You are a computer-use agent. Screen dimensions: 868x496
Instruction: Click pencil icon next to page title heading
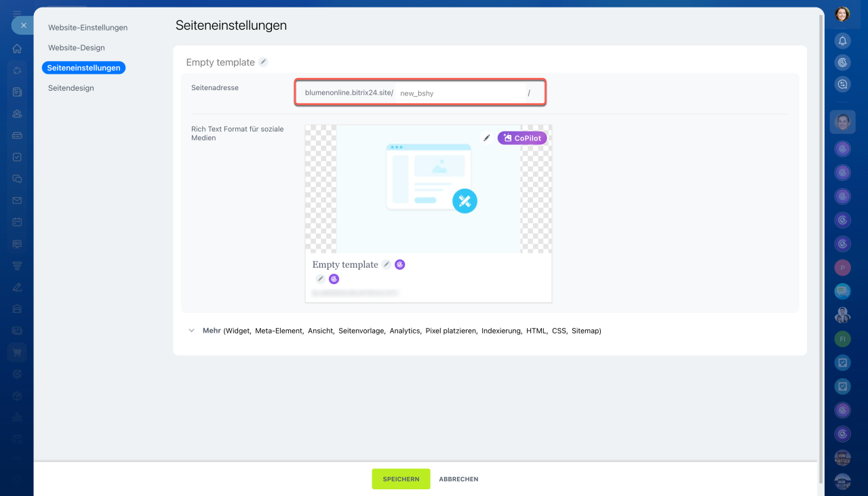(263, 62)
